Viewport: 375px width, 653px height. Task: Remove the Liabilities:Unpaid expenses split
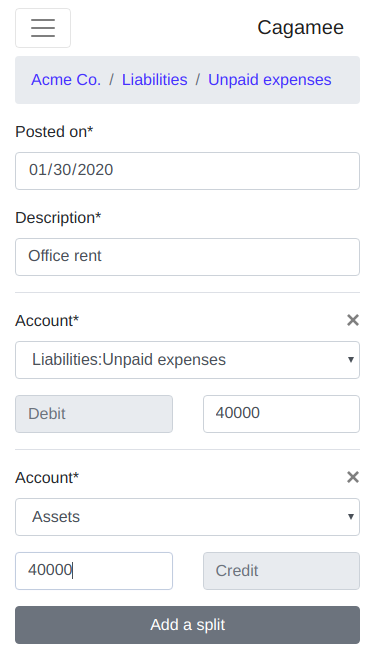(352, 320)
